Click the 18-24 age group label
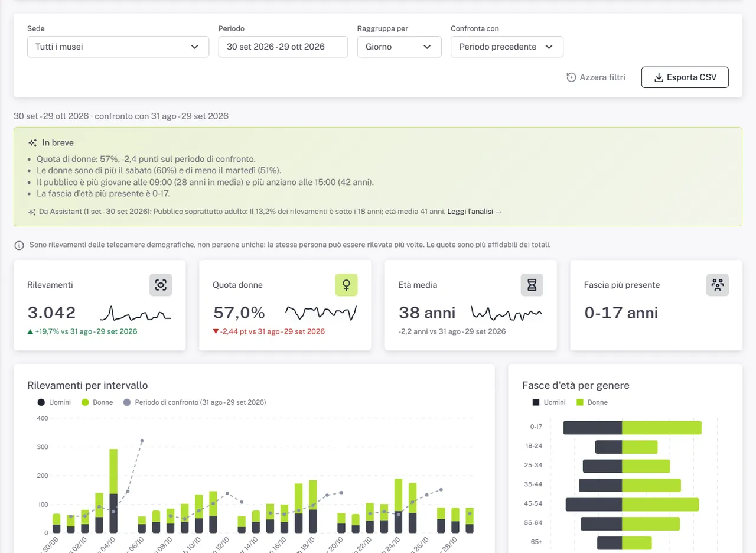Screen dimensions: 756x553 point(534,446)
